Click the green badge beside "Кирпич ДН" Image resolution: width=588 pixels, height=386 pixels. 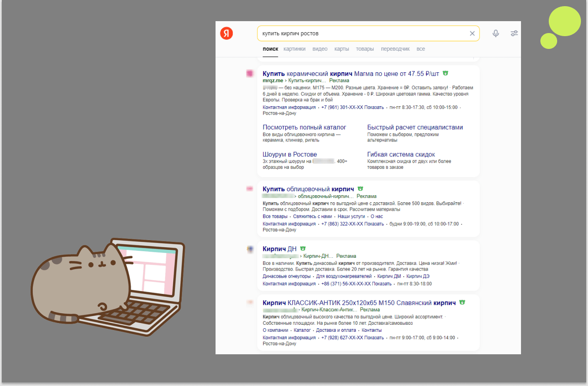303,249
